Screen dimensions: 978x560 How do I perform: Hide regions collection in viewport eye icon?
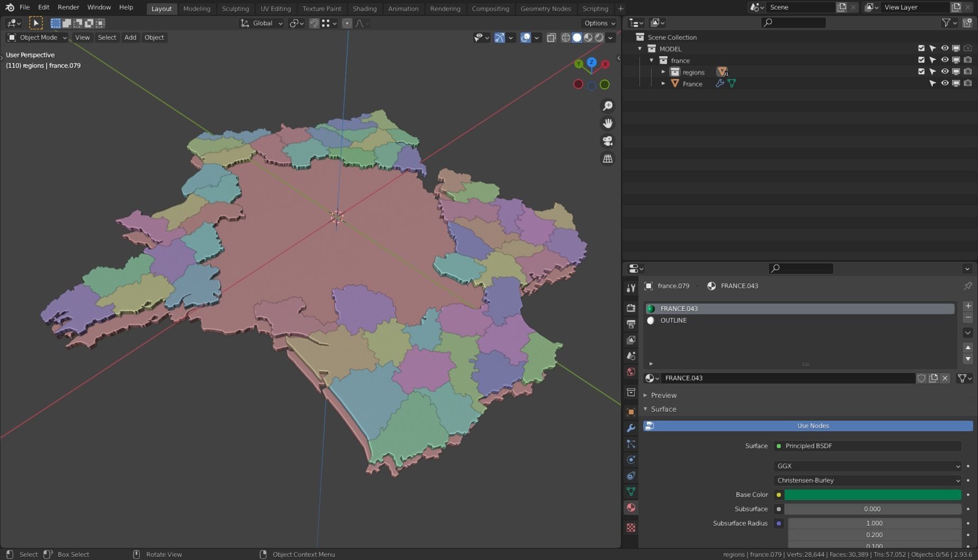coord(945,72)
